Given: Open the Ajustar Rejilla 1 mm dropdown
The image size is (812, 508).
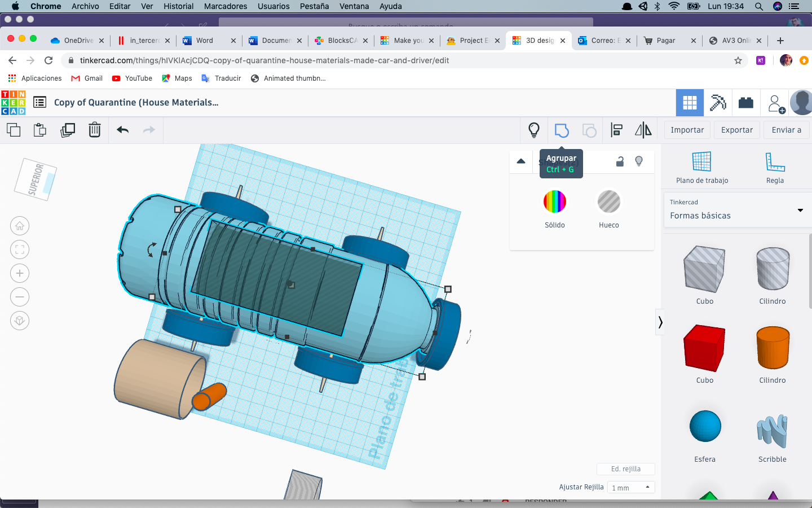Looking at the screenshot, I should pyautogui.click(x=631, y=488).
